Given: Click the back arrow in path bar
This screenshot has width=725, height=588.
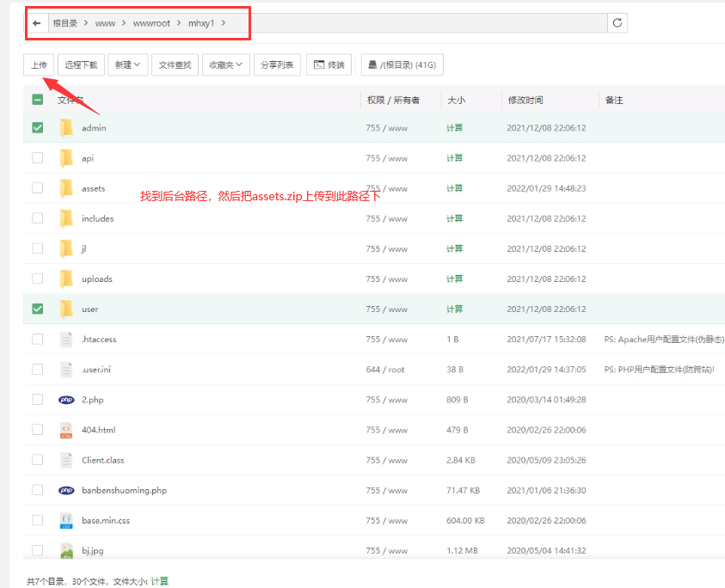Looking at the screenshot, I should pyautogui.click(x=37, y=23).
